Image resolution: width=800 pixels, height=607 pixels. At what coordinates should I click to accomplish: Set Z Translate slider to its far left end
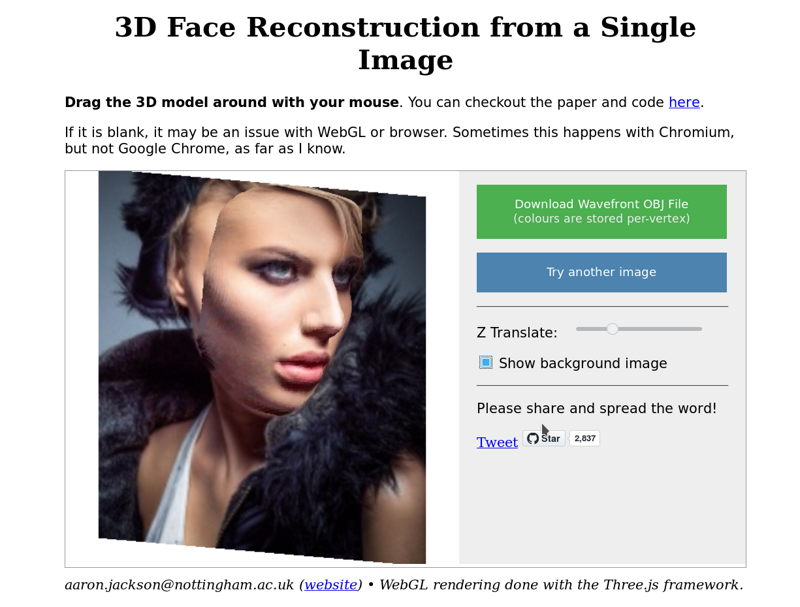577,329
